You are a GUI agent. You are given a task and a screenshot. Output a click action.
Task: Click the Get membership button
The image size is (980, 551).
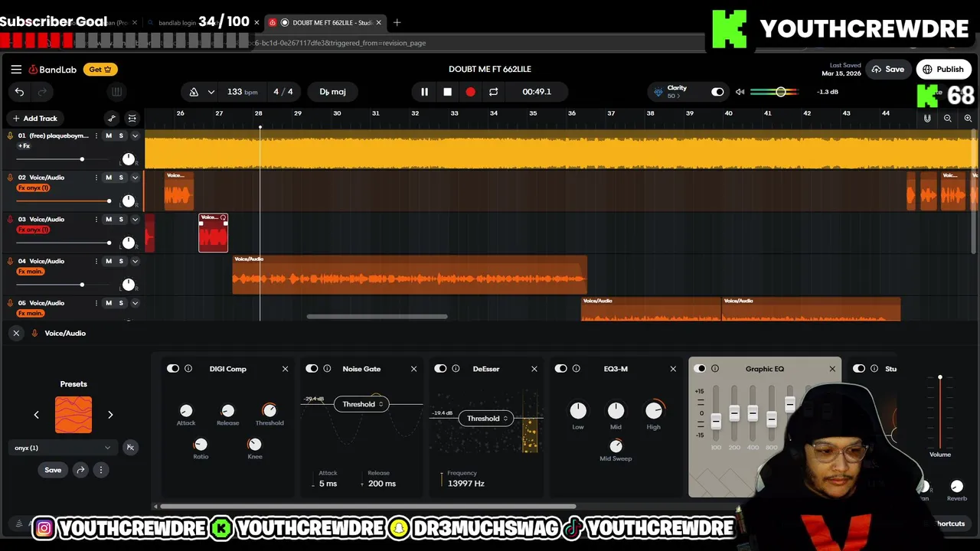[x=100, y=69]
